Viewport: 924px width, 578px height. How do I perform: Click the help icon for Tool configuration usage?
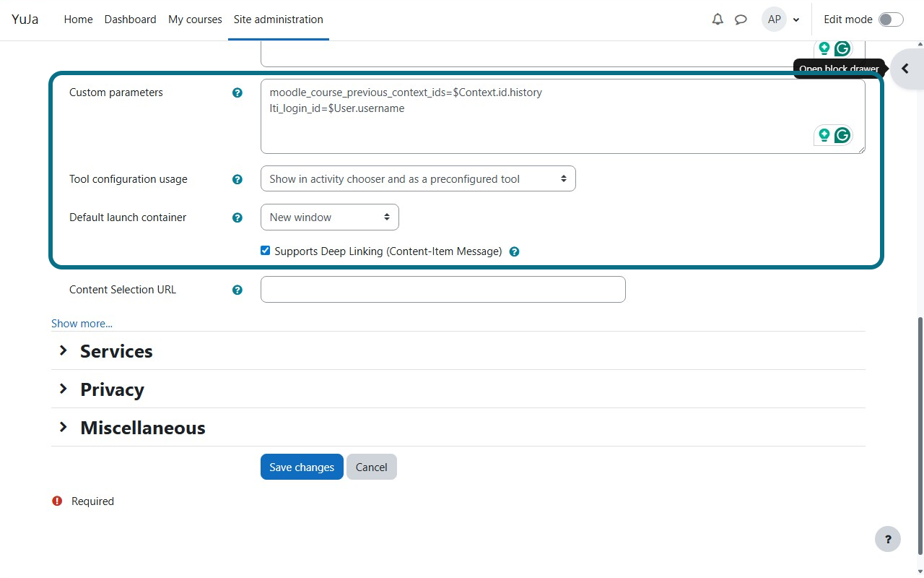(237, 179)
